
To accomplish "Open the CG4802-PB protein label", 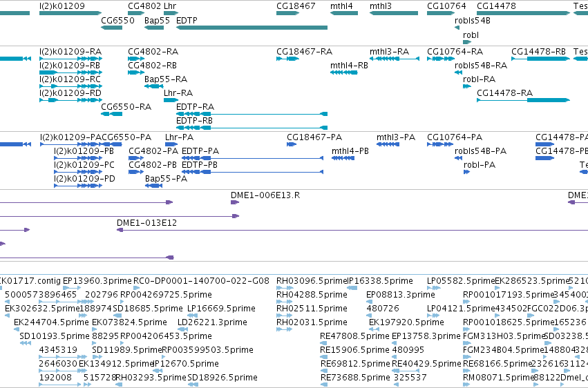I will click(153, 165).
